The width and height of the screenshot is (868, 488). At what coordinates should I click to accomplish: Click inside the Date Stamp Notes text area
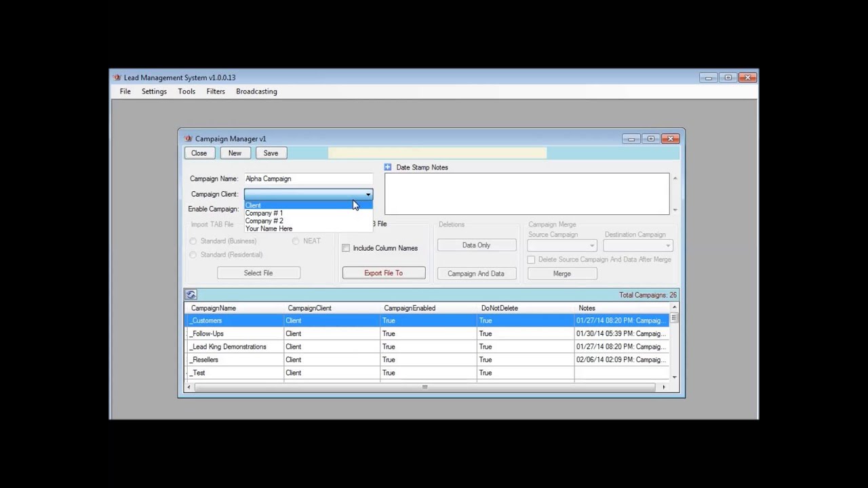[527, 195]
